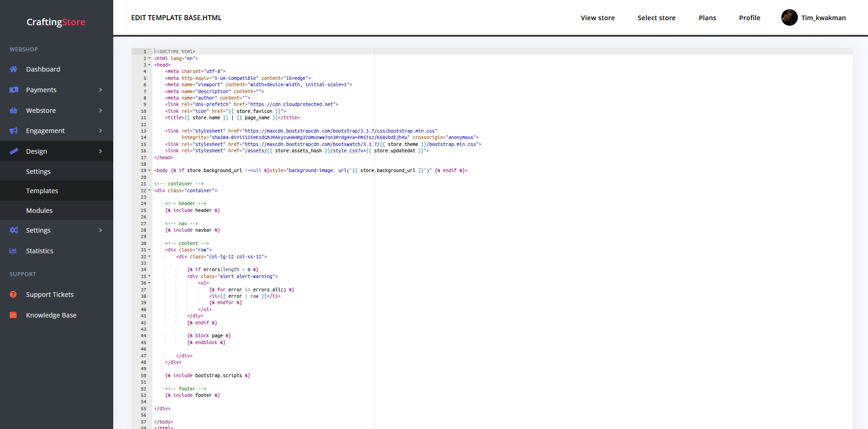Click the Webstore basket icon
This screenshot has width=868, height=429.
click(14, 111)
